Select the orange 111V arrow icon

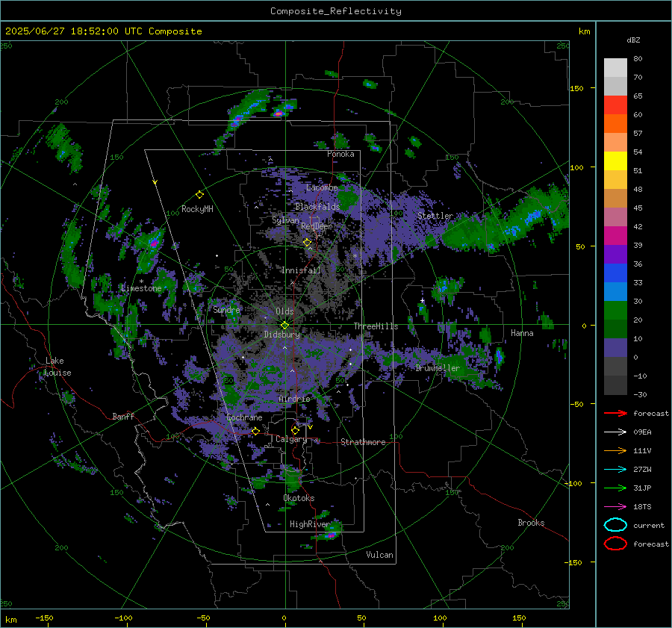(615, 450)
